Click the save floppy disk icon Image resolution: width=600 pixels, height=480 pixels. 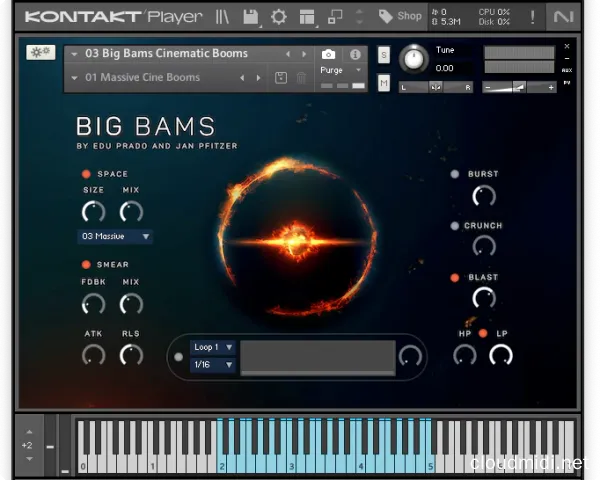251,17
